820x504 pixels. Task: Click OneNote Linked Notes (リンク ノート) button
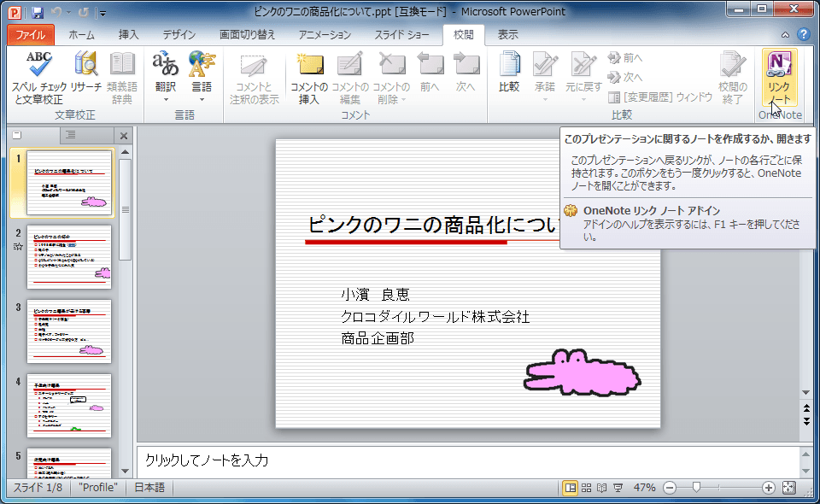[779, 78]
